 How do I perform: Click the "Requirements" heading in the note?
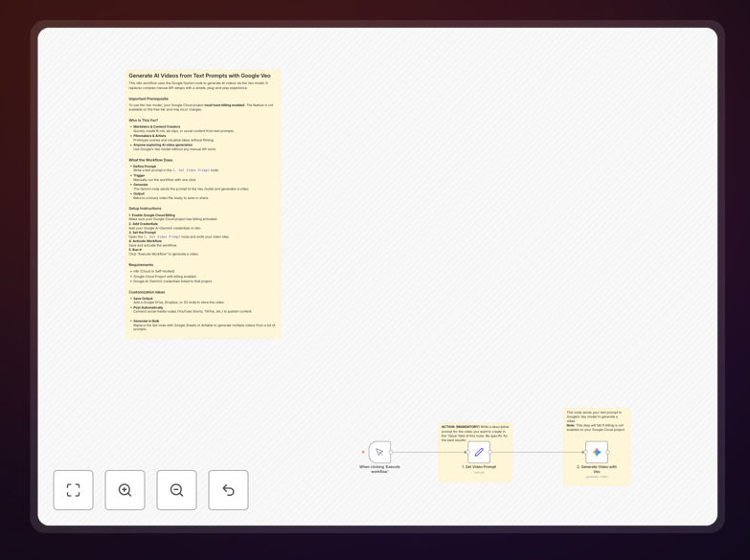(x=141, y=265)
